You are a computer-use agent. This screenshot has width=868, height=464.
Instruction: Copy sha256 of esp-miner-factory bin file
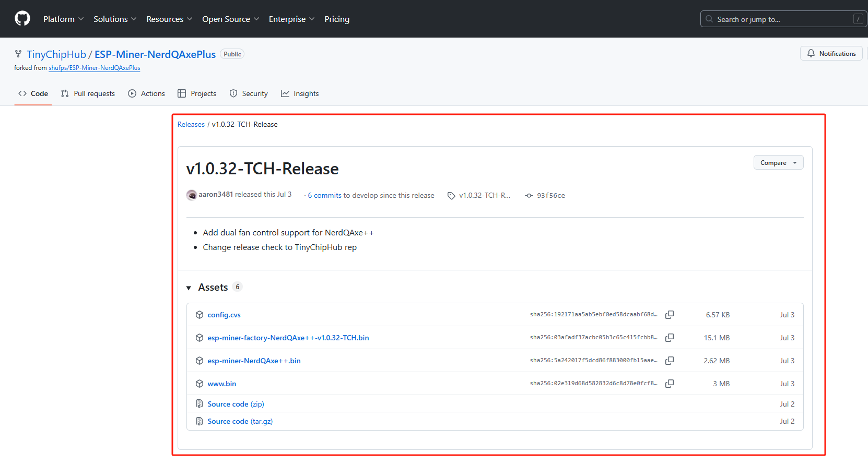pyautogui.click(x=669, y=338)
